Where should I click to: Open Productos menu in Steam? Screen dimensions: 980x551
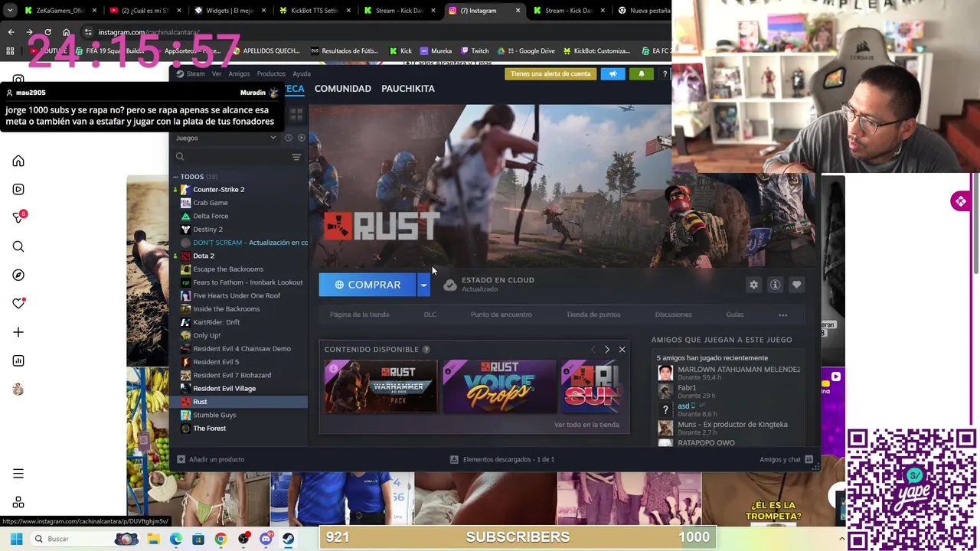point(271,74)
